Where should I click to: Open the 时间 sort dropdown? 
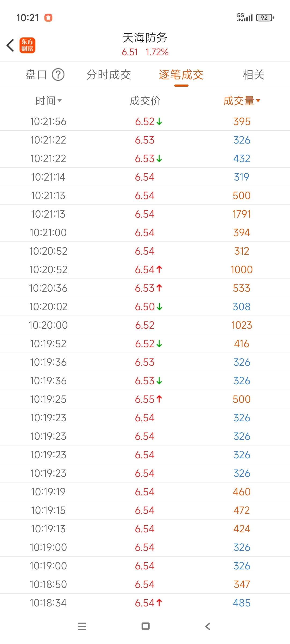click(x=49, y=101)
